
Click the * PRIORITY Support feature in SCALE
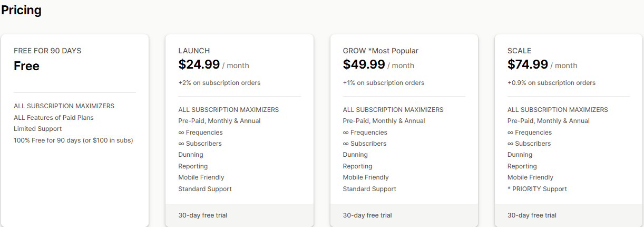(537, 189)
